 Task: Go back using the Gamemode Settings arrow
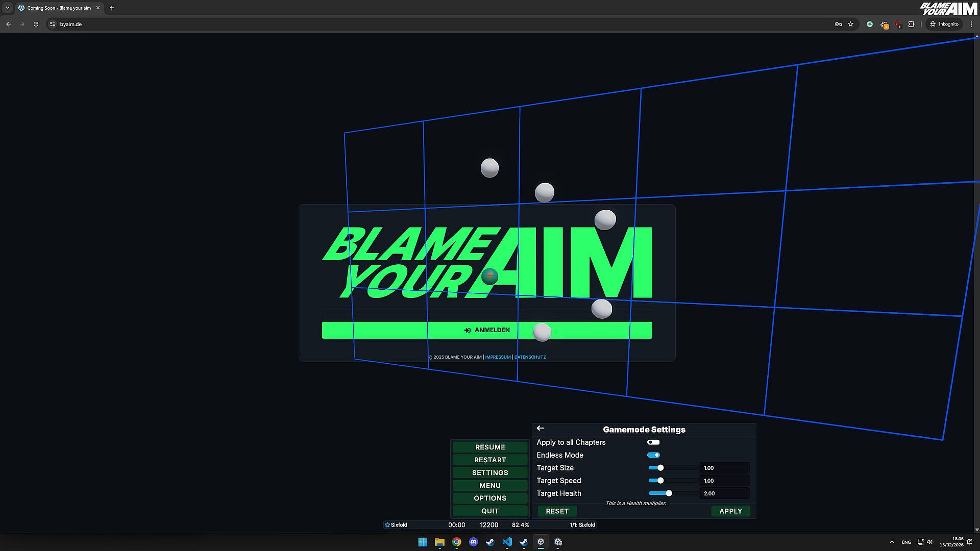click(541, 429)
